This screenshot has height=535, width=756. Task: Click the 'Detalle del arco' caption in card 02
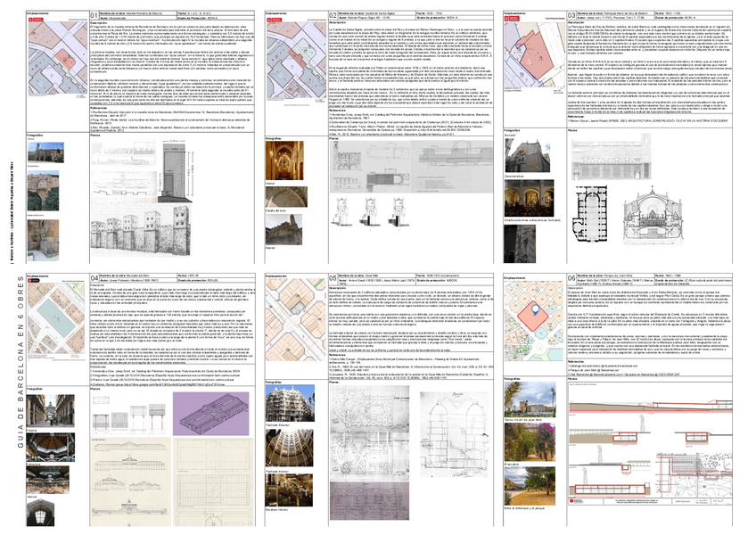[275, 210]
